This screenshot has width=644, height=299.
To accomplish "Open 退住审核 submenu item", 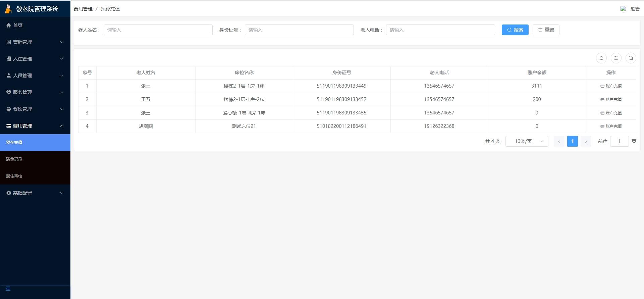I will click(x=14, y=176).
